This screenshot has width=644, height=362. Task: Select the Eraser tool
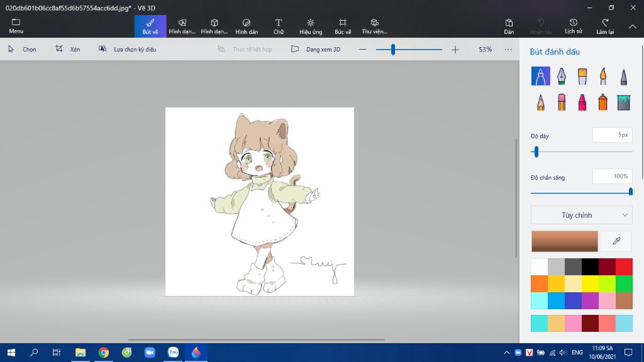[562, 102]
